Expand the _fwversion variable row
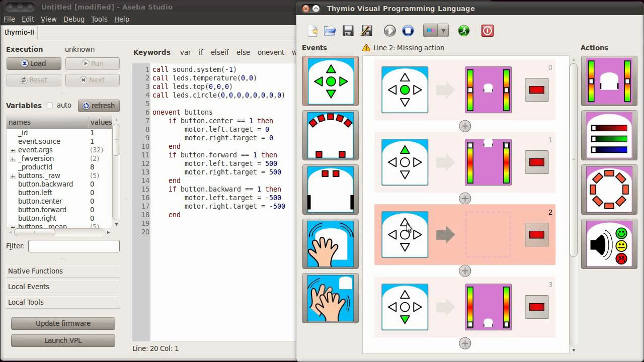644x362 pixels. click(13, 159)
